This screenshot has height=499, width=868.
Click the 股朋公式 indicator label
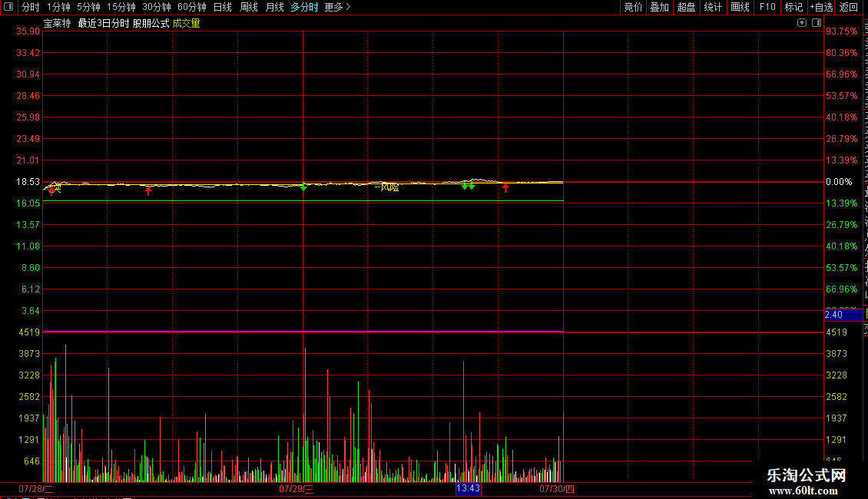[x=151, y=23]
